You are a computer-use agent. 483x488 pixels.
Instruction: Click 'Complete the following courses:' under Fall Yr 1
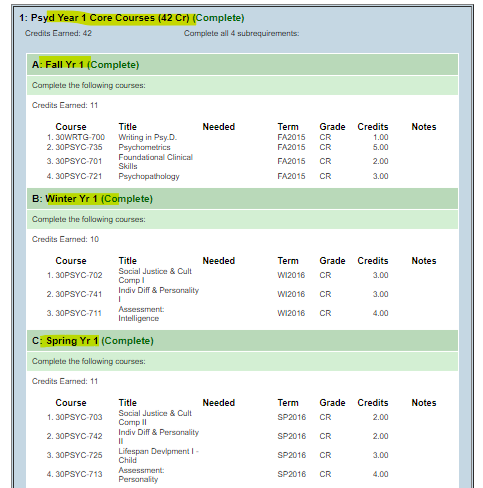click(x=89, y=85)
